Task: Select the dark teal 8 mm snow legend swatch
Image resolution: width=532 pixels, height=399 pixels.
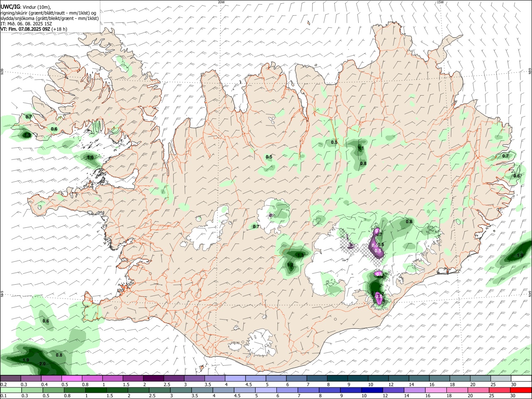Action: coord(337,378)
